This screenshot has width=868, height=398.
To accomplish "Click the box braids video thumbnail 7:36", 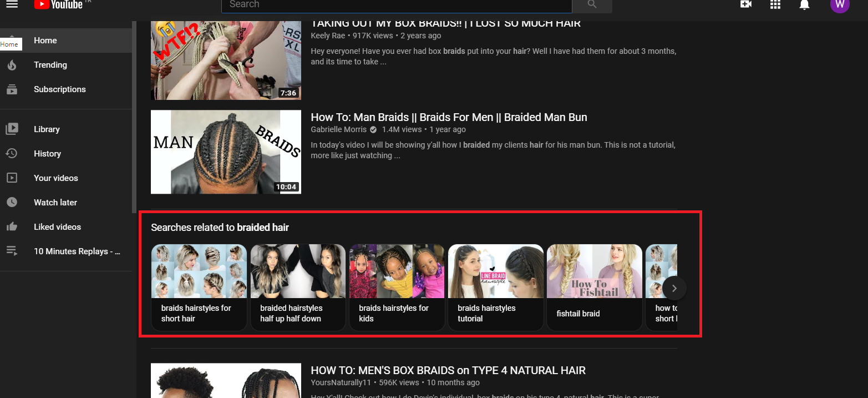I will pyautogui.click(x=226, y=61).
